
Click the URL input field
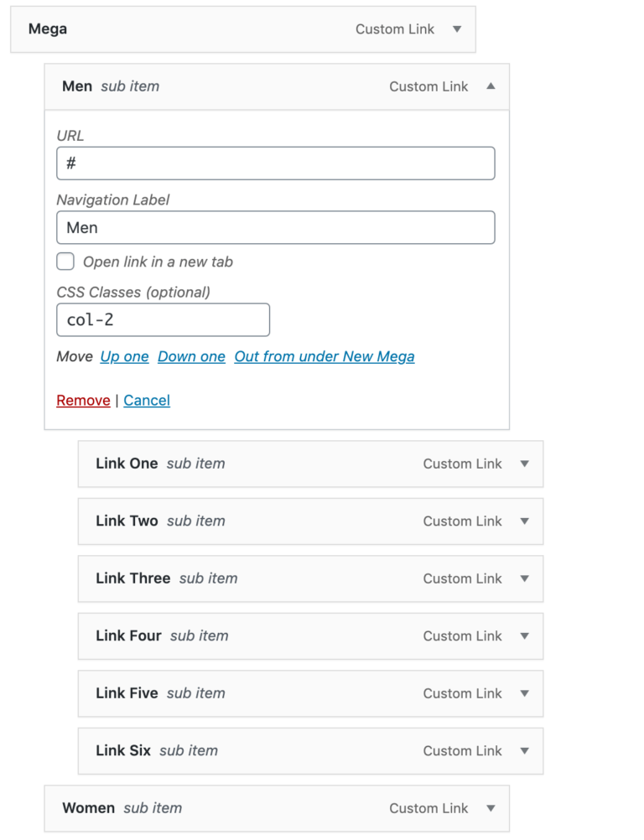point(275,163)
